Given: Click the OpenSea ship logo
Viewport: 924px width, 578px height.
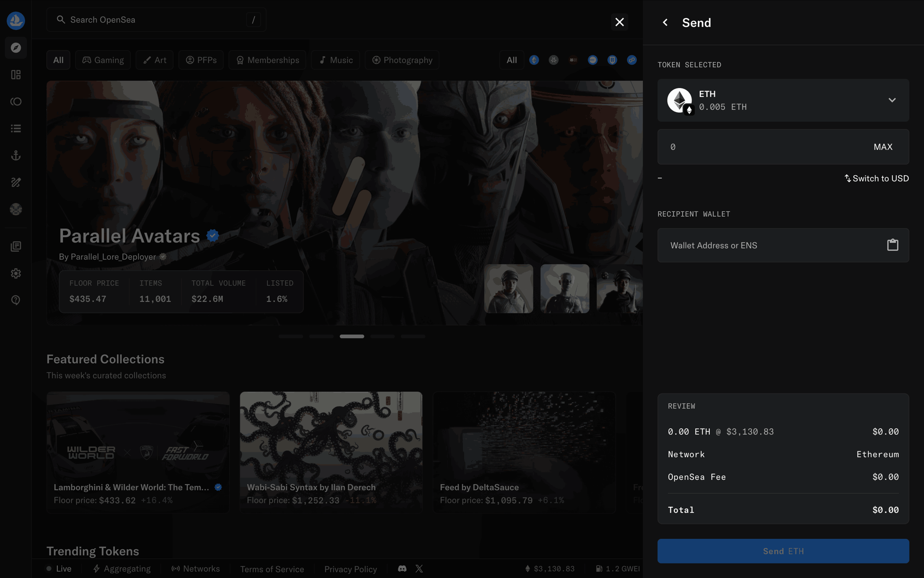Looking at the screenshot, I should [16, 21].
